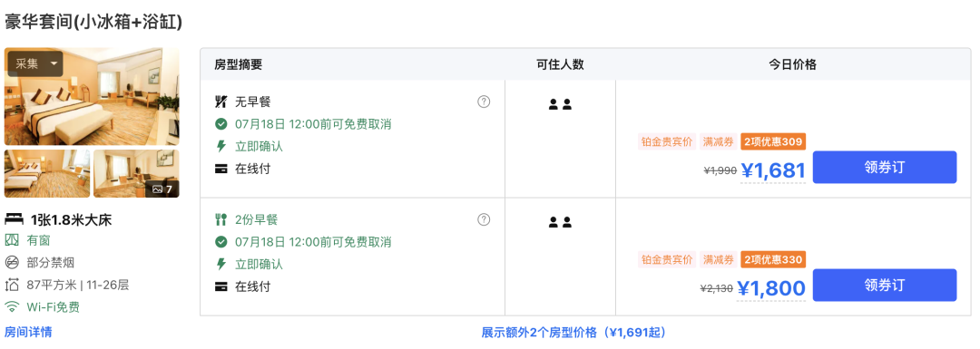Screen dimensions: 980x349
Task: Click 领券订 for the ¥1,800 rate
Action: (885, 286)
